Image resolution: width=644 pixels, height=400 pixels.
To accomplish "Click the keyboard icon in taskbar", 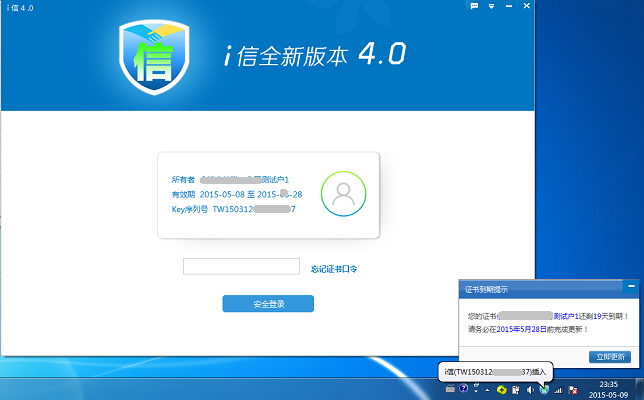I will (451, 389).
